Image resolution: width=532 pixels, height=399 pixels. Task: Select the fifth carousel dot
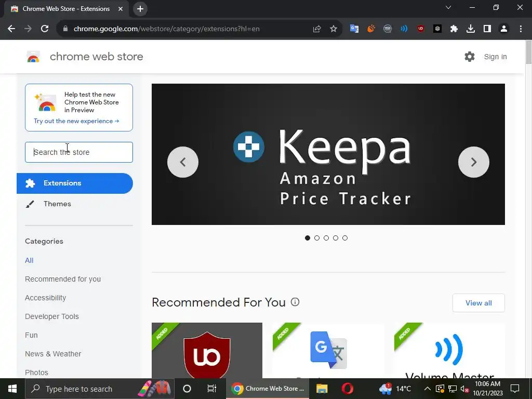(x=345, y=238)
